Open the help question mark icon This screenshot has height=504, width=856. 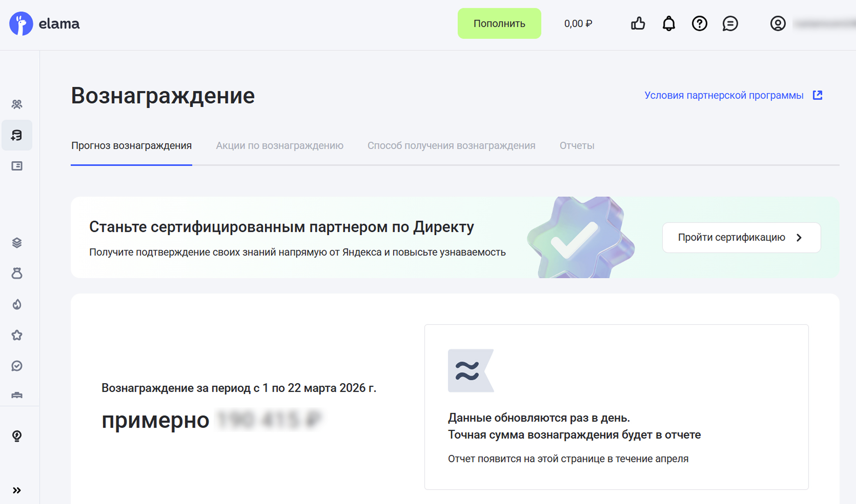[699, 23]
